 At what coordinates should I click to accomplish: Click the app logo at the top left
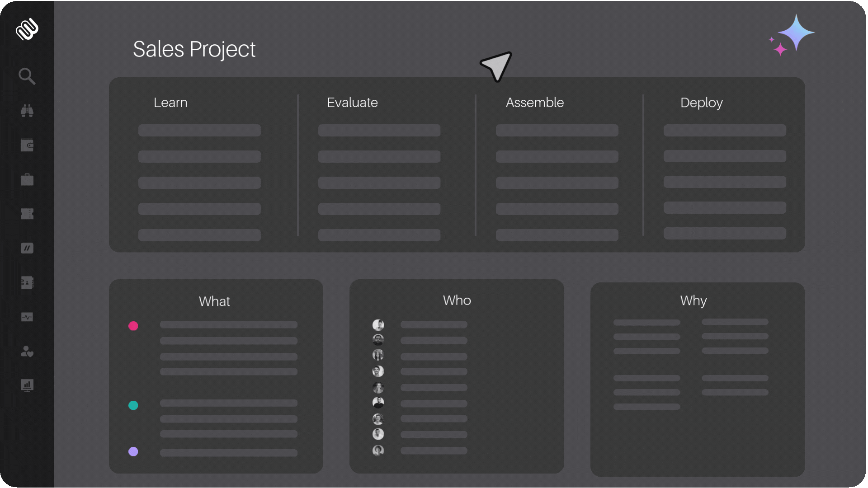click(27, 29)
